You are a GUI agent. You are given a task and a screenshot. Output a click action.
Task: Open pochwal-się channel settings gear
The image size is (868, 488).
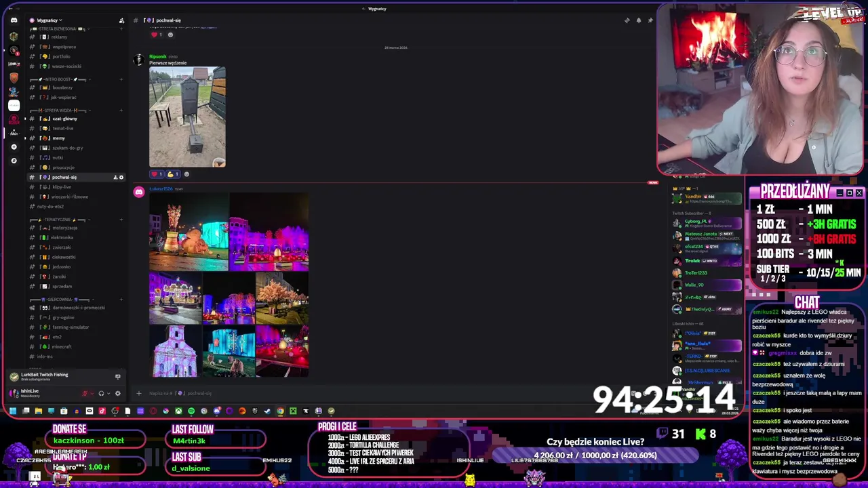(x=121, y=178)
